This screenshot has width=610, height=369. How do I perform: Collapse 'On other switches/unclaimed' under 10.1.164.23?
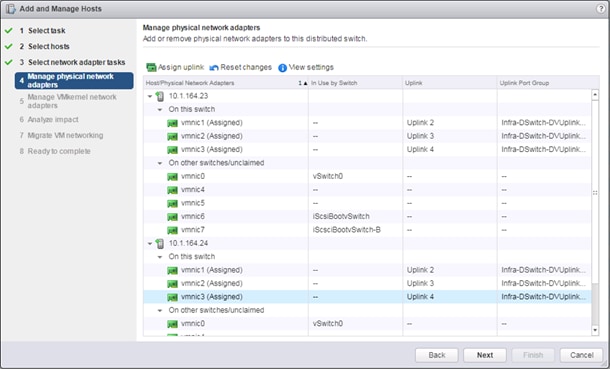160,164
